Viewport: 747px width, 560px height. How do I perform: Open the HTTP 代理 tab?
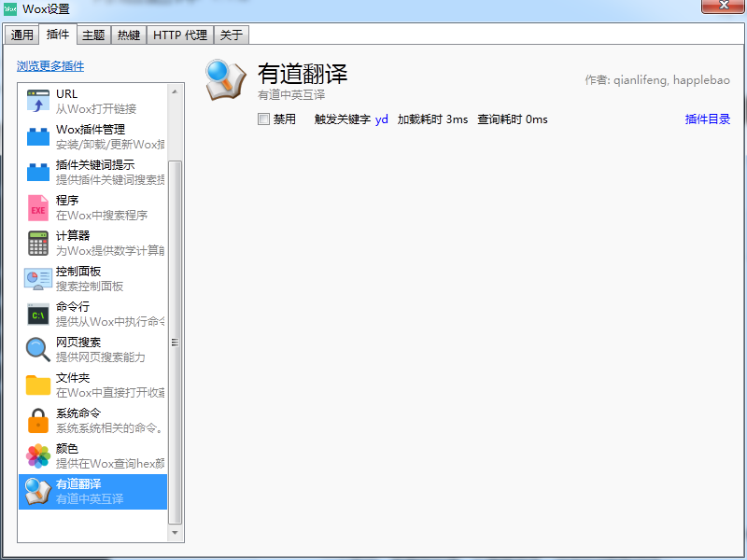click(180, 35)
